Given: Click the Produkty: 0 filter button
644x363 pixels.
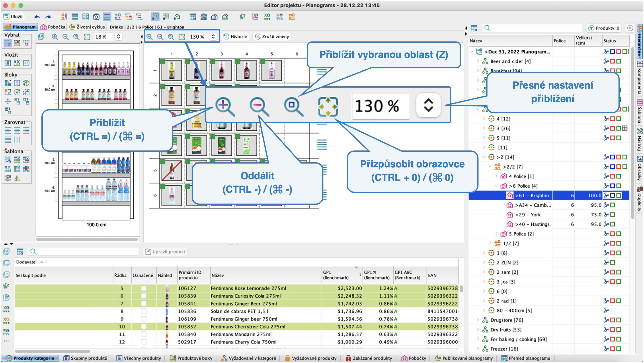Looking at the screenshot, I should (604, 28).
